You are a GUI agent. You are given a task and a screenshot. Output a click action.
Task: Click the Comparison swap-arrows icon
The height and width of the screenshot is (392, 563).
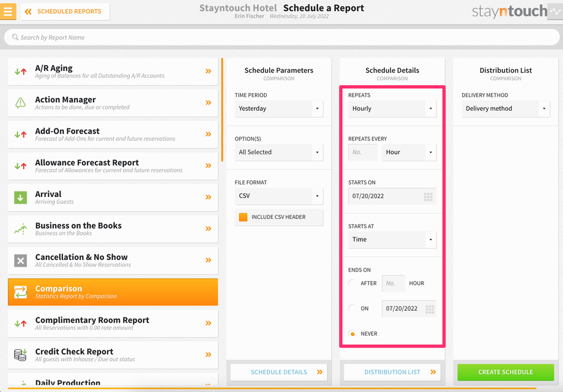(x=20, y=292)
